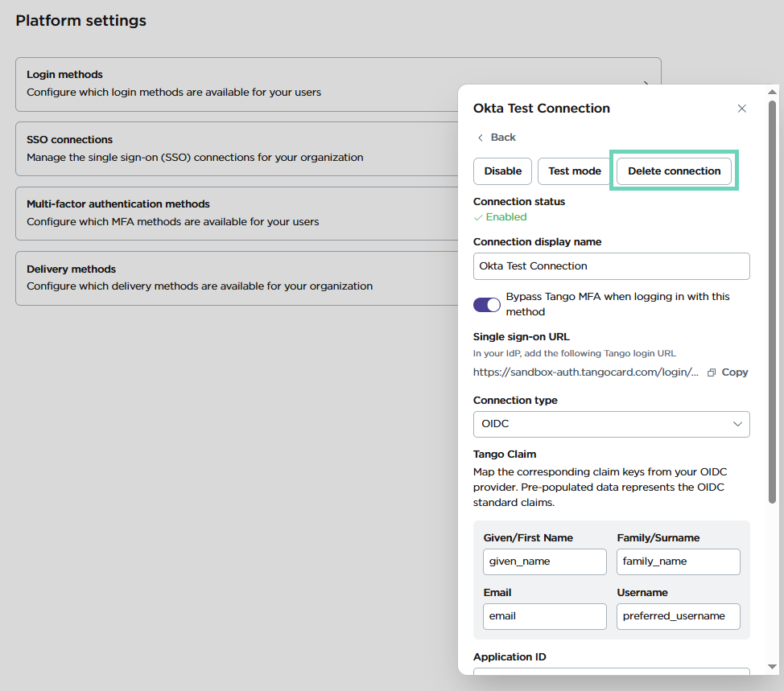Click the Disable button
This screenshot has width=784, height=691.
tap(502, 171)
